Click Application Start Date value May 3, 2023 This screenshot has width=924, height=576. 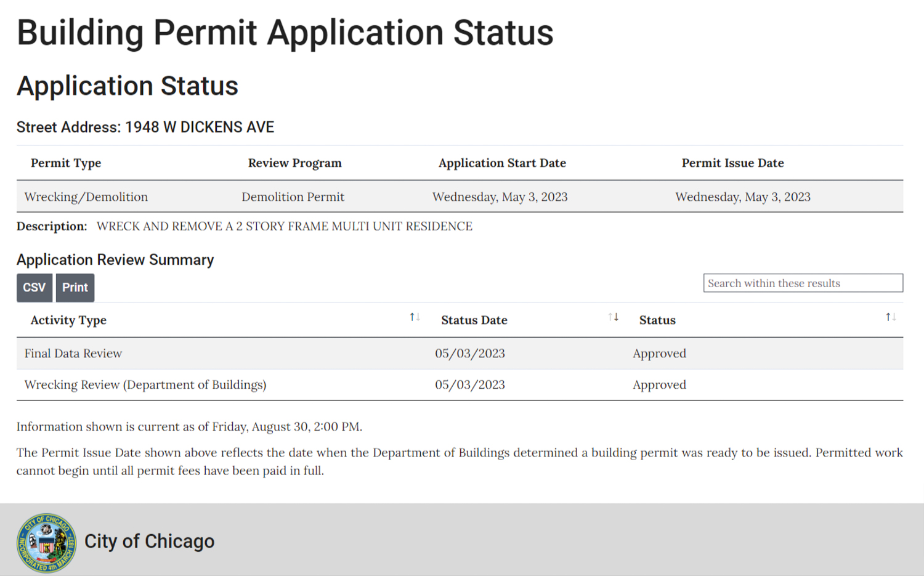(500, 197)
